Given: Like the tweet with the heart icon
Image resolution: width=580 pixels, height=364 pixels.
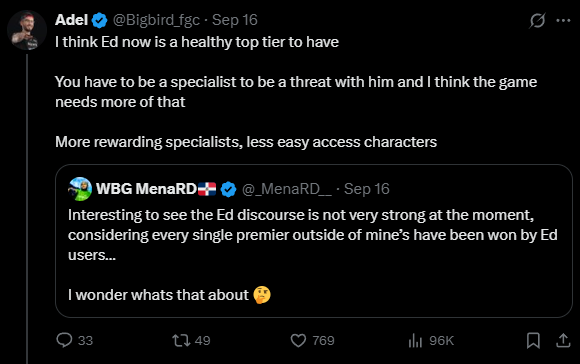Looking at the screenshot, I should [298, 340].
